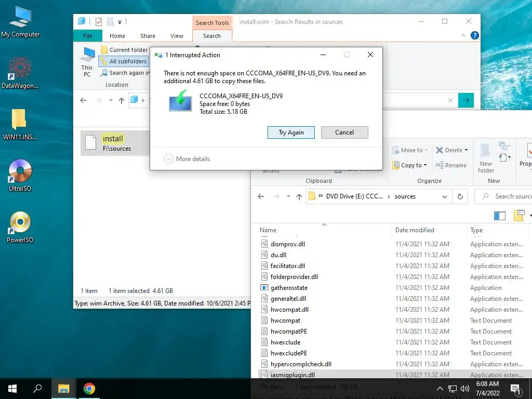Click the Search sources input field

coord(504,196)
